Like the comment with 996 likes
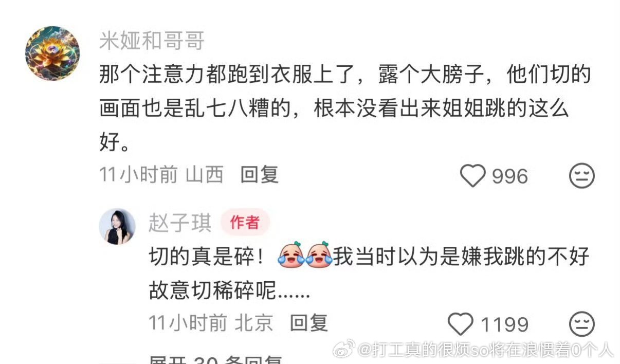Viewport: 620px width, 364px height. (x=472, y=176)
